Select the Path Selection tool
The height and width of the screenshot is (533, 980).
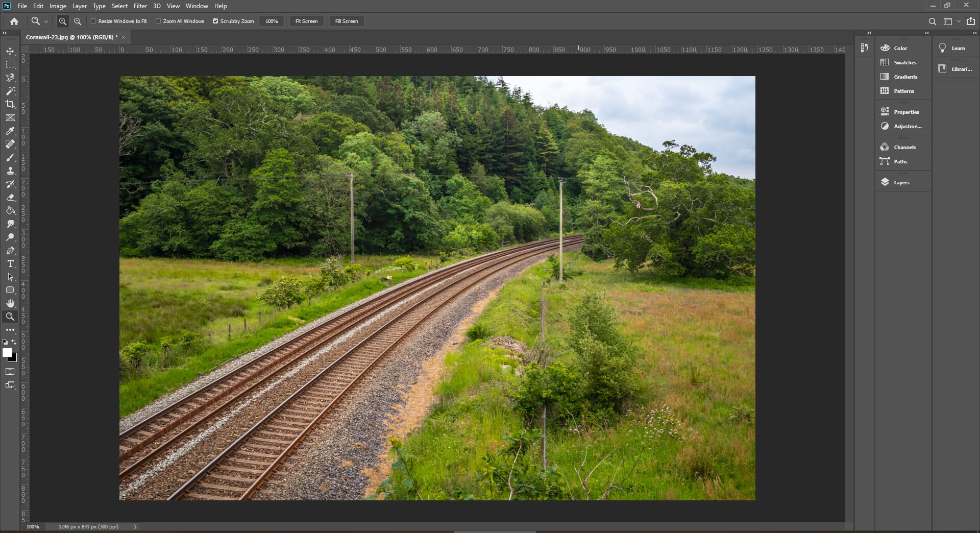10,277
